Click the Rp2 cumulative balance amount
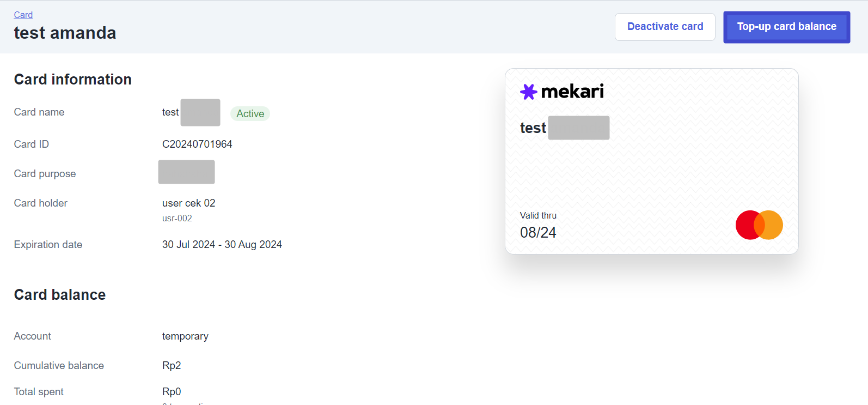The width and height of the screenshot is (868, 405). 172,365
